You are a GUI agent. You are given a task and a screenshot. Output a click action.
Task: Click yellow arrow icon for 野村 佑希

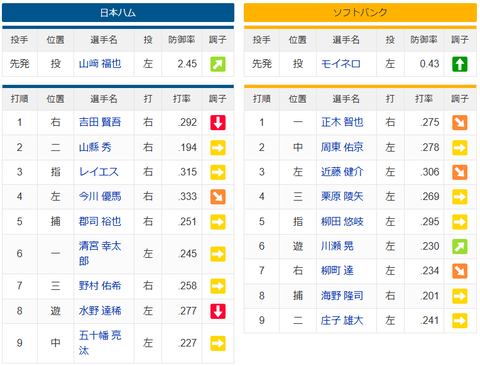tap(218, 286)
